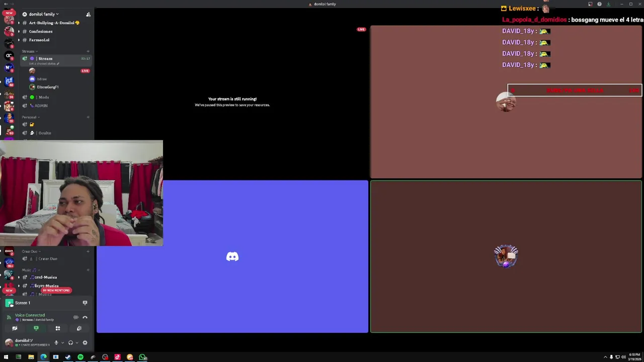Screen dimensions: 644x362
Task: Collapse the Personal category
Action: tap(31, 117)
